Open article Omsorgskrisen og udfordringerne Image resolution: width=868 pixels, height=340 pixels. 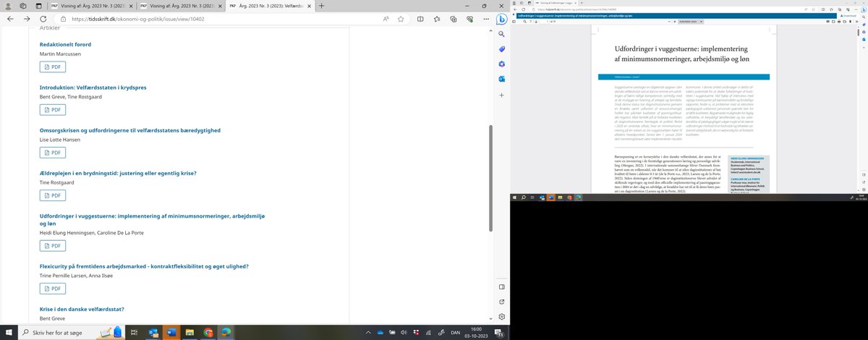tap(129, 129)
